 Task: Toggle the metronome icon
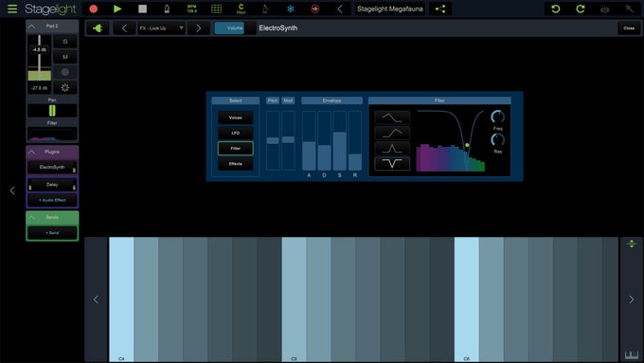pos(167,9)
